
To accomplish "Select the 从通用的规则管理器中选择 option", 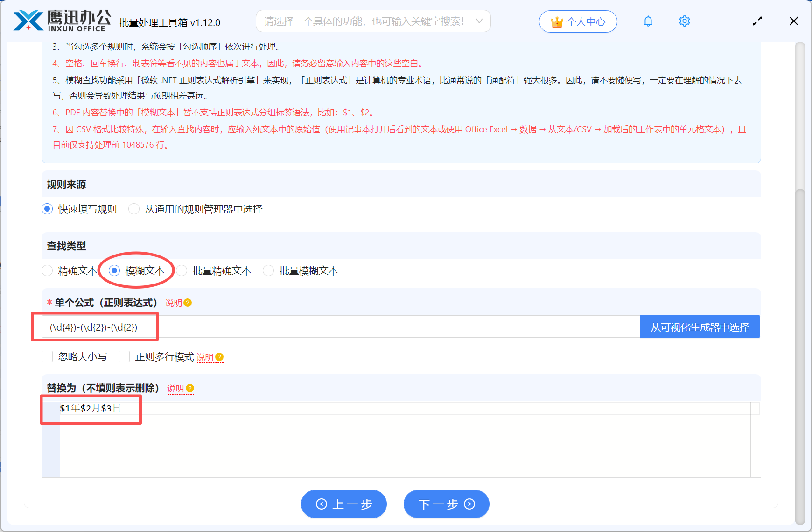I will pos(134,209).
